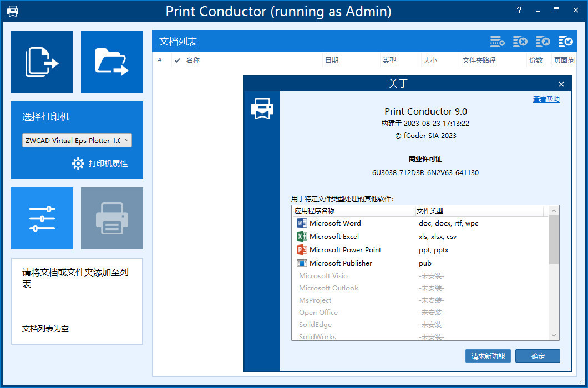This screenshot has height=388, width=588.
Task: Click the build date '构建于 2023-08-23 17:13:22'
Action: point(425,124)
